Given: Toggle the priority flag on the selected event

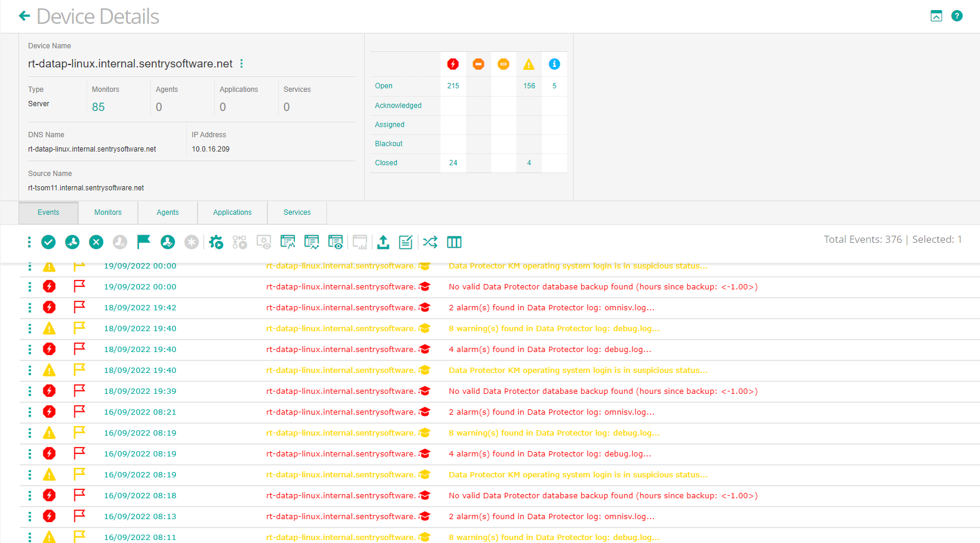Looking at the screenshot, I should coord(143,242).
